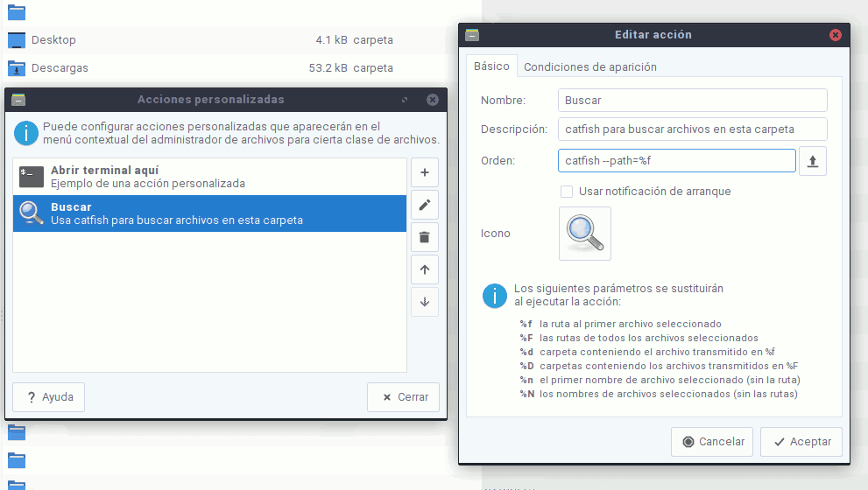This screenshot has height=490, width=868.
Task: Move action up with arrow button
Action: [425, 269]
